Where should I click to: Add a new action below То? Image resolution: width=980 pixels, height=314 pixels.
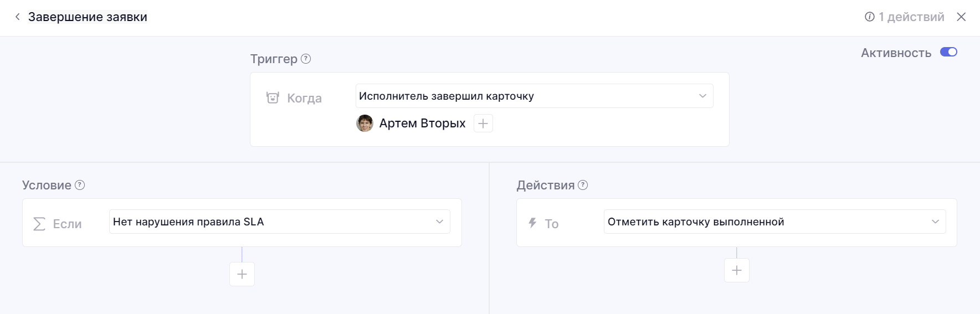coord(736,270)
